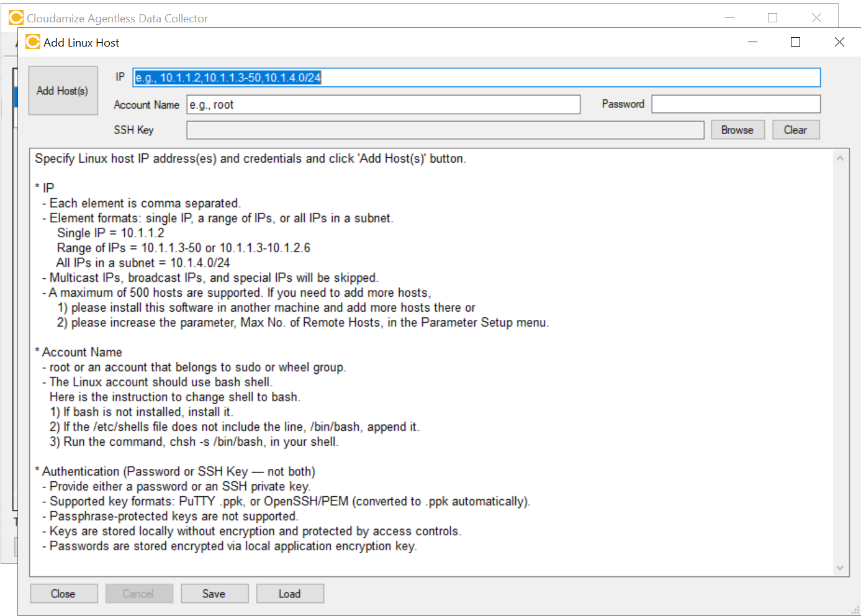Focus the IP address input field
The width and height of the screenshot is (861, 616).
pyautogui.click(x=477, y=78)
